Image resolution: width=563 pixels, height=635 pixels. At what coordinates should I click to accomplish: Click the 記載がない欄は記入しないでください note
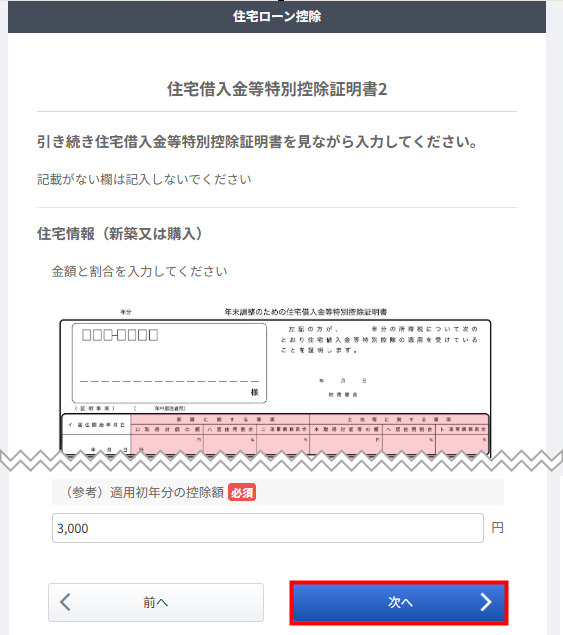tap(144, 179)
